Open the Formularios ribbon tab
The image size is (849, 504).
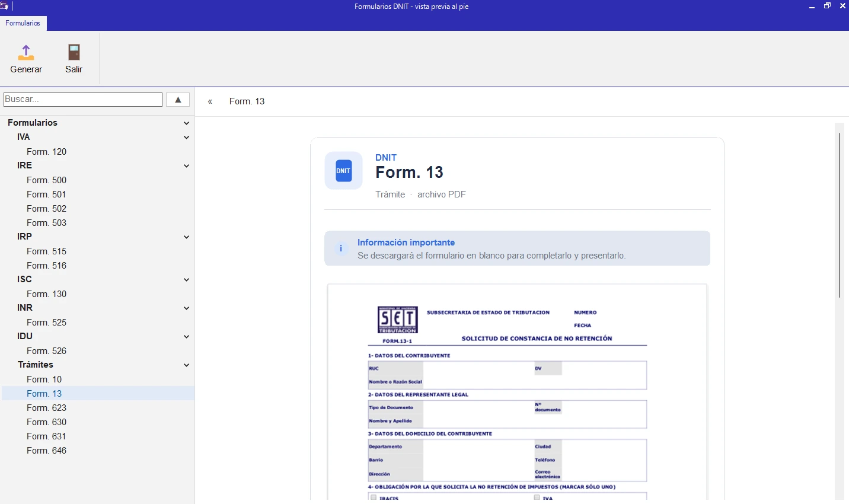pos(23,23)
